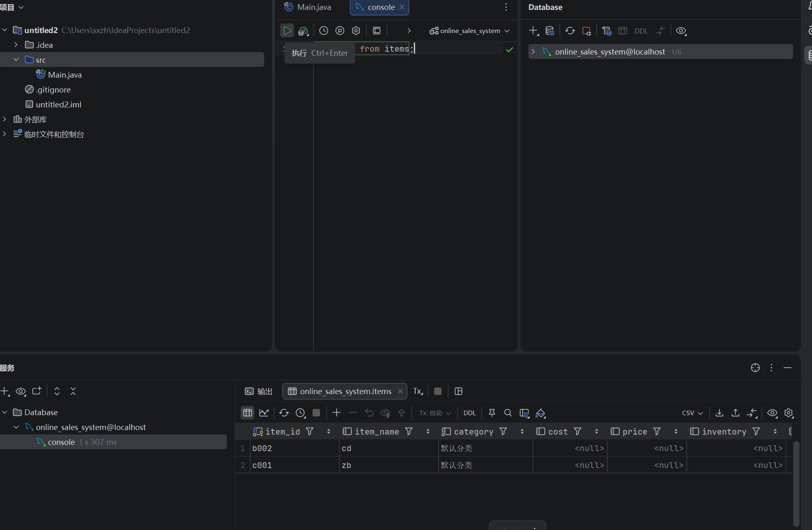This screenshot has width=812, height=530.
Task: Search in results with magnifier icon
Action: (x=508, y=413)
